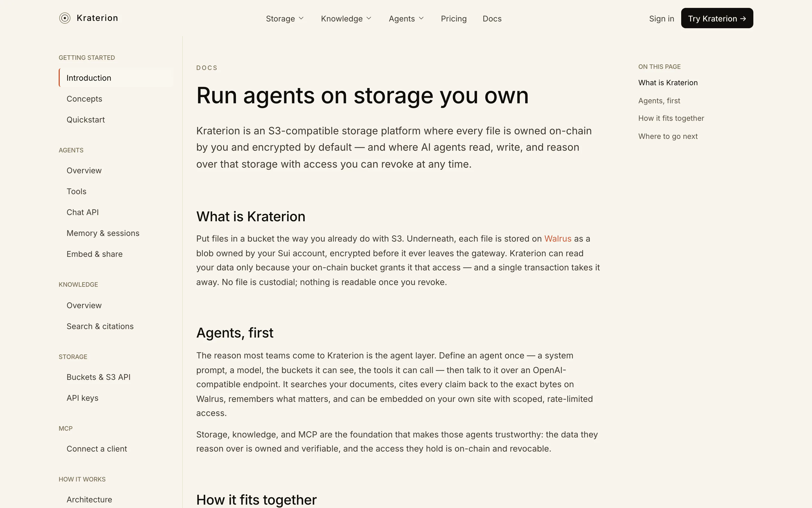The width and height of the screenshot is (812, 508).
Task: Click the Kraterion brand name
Action: tap(97, 18)
